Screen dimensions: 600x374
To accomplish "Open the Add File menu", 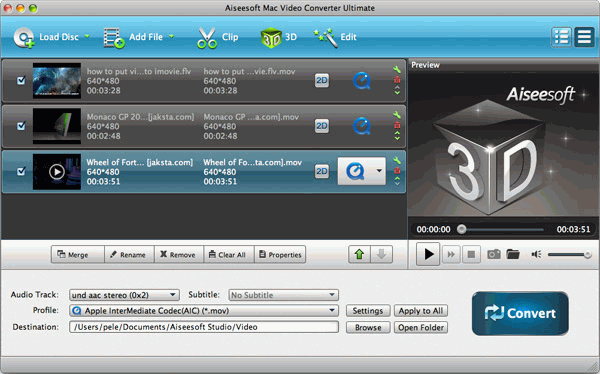I will (139, 38).
